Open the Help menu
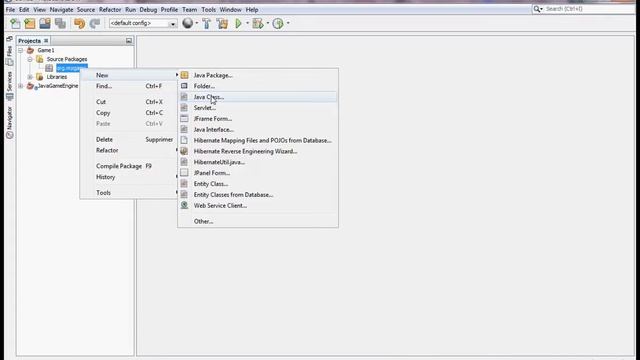This screenshot has height=360, width=640. point(252,9)
